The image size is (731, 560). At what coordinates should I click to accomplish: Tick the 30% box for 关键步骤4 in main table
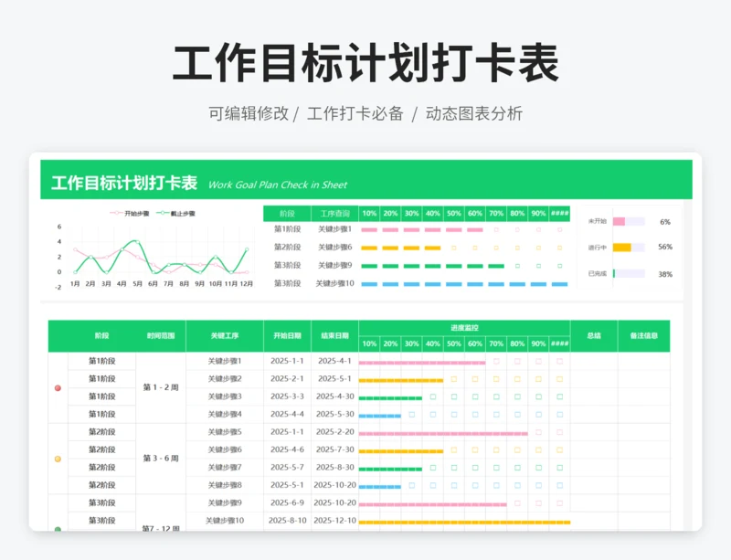pos(411,415)
